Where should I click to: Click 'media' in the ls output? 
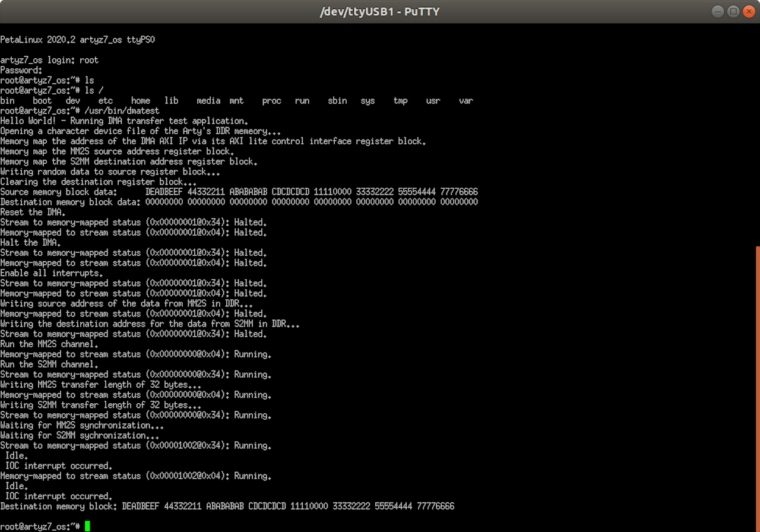coord(208,101)
